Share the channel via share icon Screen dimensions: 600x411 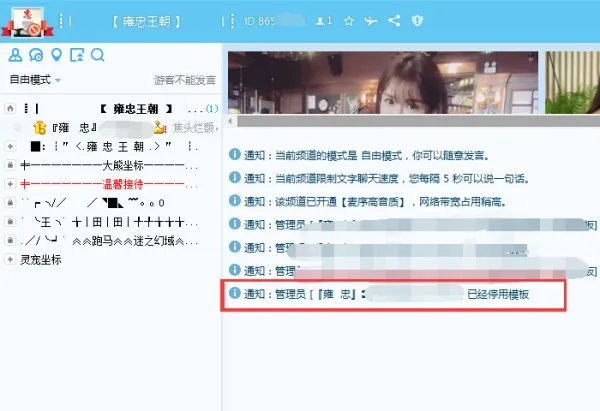(x=394, y=21)
